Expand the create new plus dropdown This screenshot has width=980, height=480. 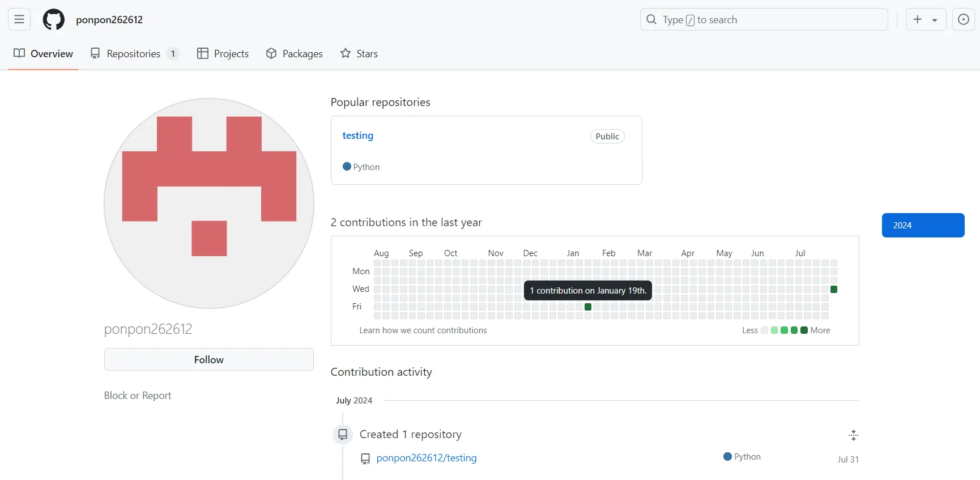point(925,19)
